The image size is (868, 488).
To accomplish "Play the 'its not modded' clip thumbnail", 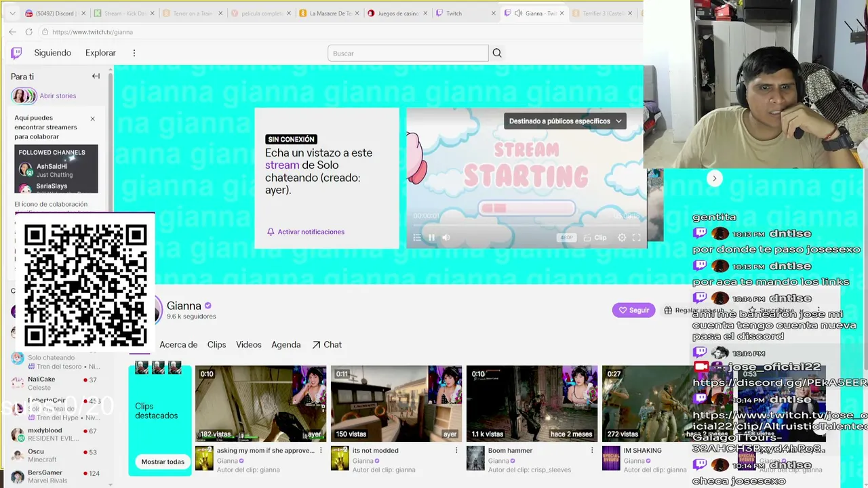I will pos(396,404).
